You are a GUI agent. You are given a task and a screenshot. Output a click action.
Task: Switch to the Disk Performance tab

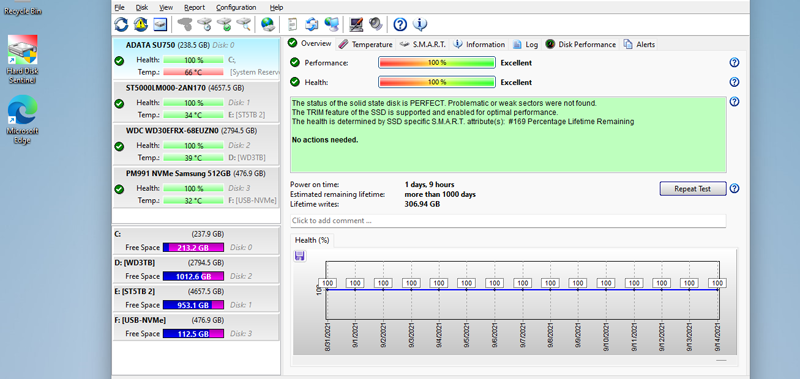[581, 44]
